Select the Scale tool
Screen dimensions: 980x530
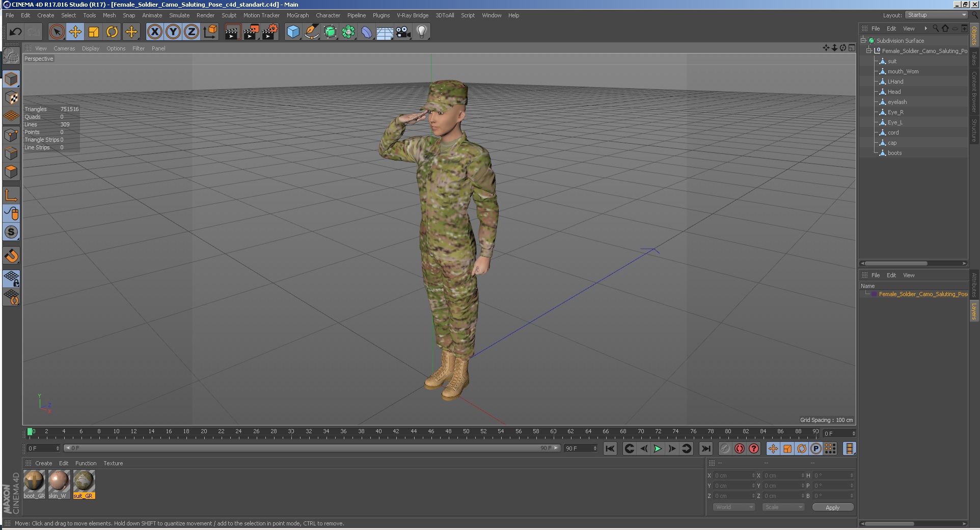pyautogui.click(x=94, y=32)
